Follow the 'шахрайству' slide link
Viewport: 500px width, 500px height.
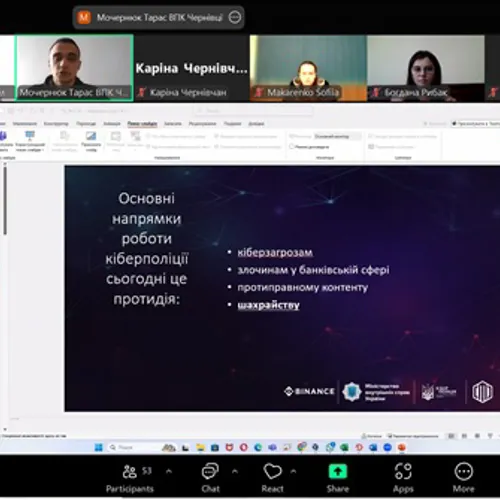268,305
